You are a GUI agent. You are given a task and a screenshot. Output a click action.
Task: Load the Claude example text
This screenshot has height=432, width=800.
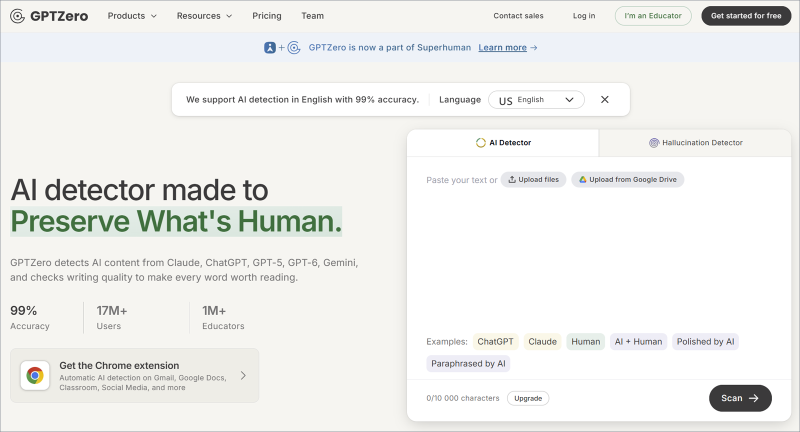coord(542,342)
